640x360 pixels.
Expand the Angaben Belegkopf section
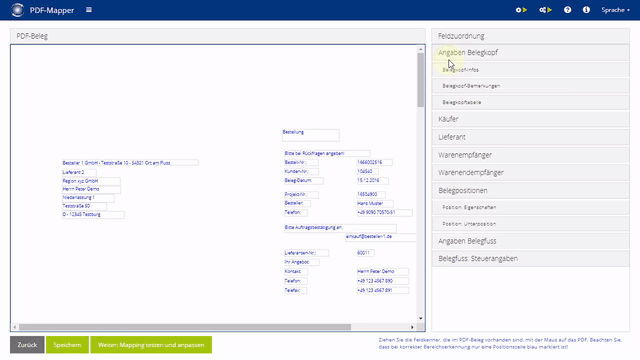(531, 53)
